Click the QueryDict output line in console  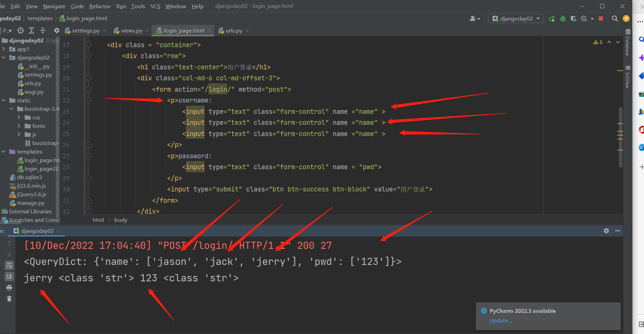point(212,262)
